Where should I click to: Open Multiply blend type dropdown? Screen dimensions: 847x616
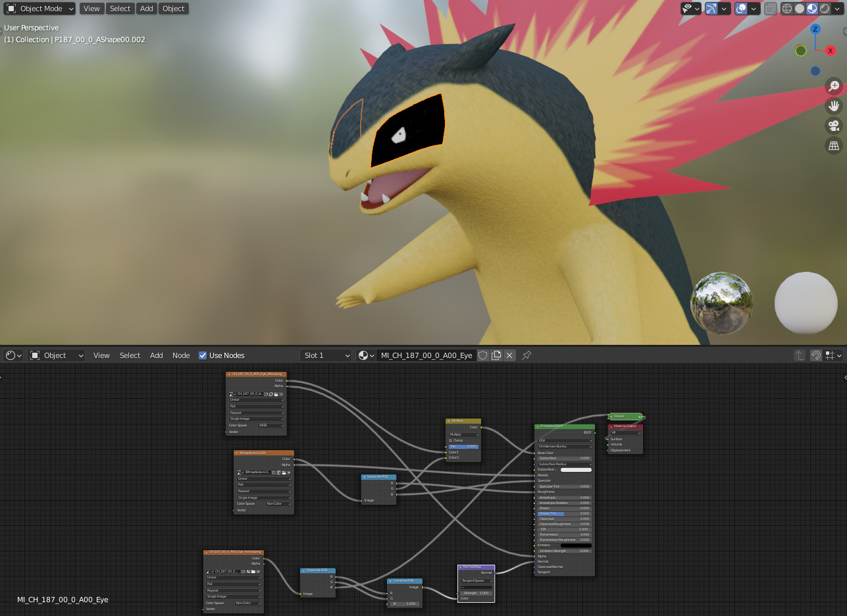click(464, 434)
